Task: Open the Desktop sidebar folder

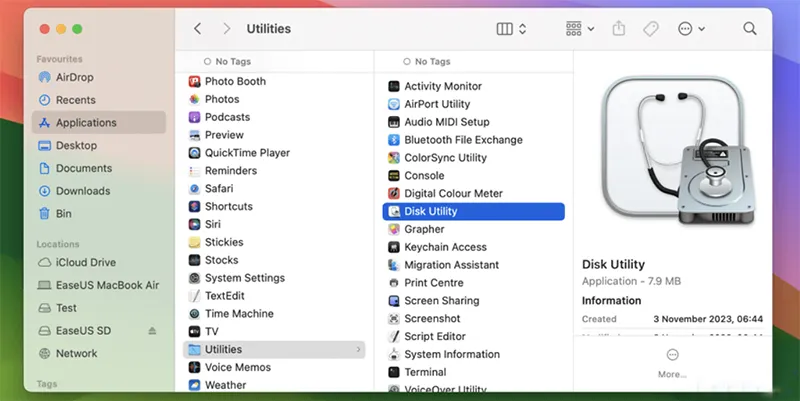Action: coord(98,145)
